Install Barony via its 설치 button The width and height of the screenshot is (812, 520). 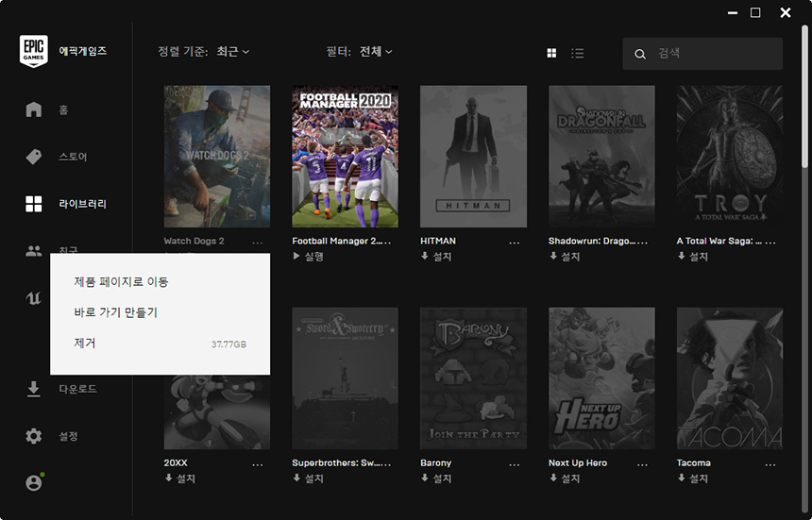point(436,478)
